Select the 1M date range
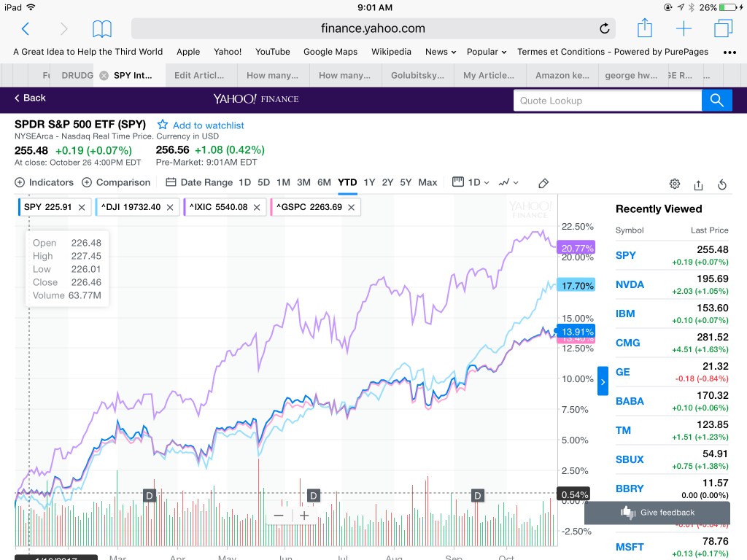This screenshot has height=560, width=747. click(283, 182)
